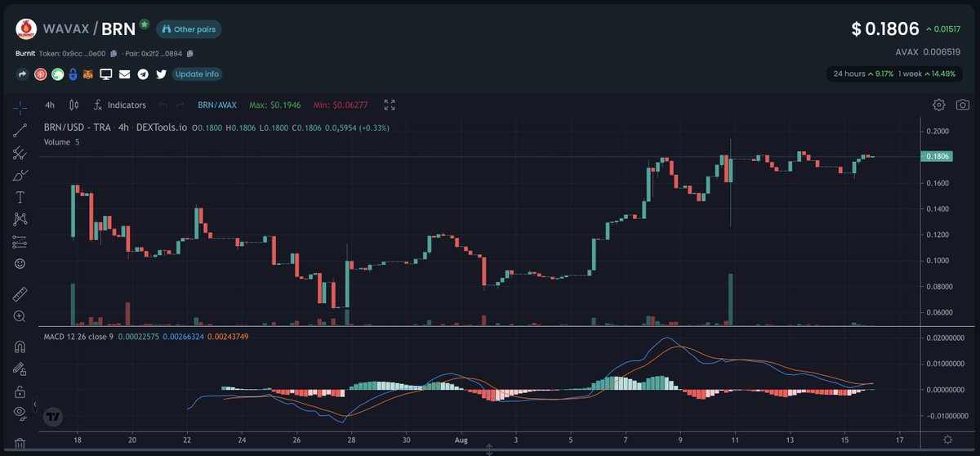
Task: Click the orange signal value 0.00243749
Action: 228,336
